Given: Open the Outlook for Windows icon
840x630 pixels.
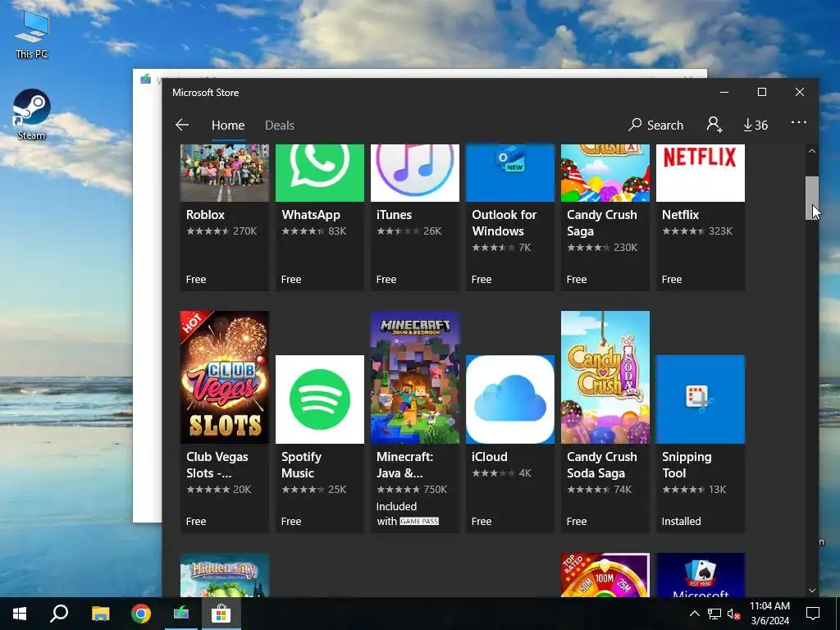Looking at the screenshot, I should (x=510, y=173).
